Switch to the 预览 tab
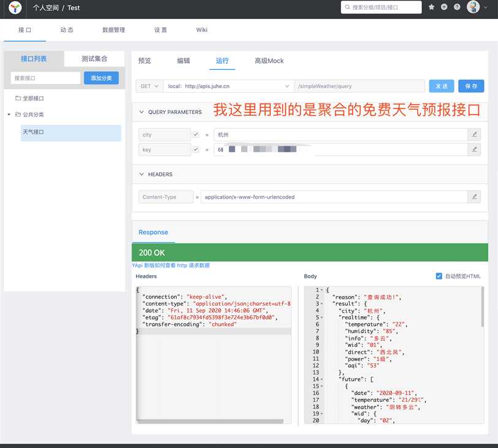Image resolution: width=498 pixels, height=448 pixels. [x=145, y=61]
